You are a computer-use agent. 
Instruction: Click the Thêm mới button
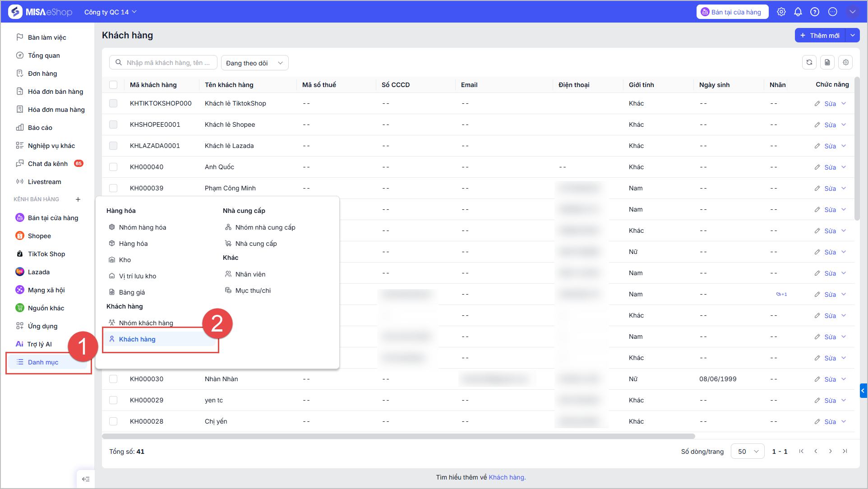(x=820, y=35)
